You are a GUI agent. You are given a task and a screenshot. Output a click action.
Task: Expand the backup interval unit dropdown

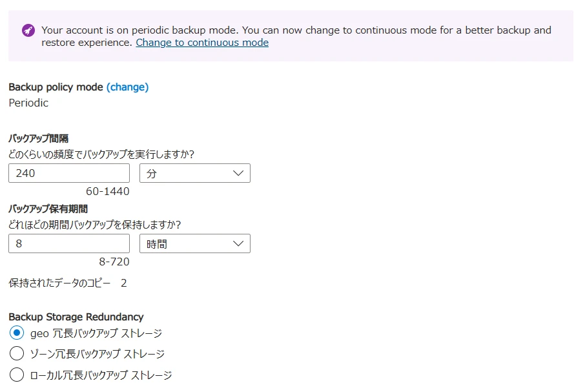pos(194,173)
